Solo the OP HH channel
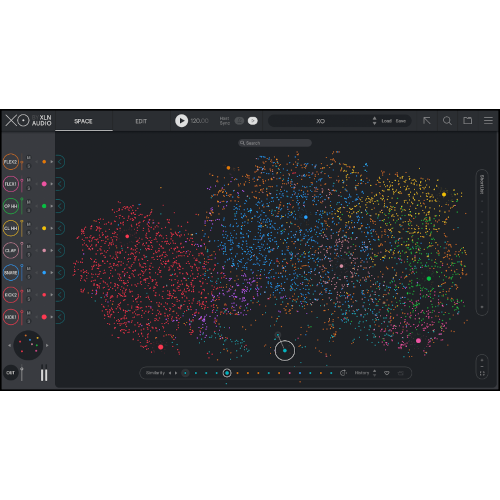The width and height of the screenshot is (500, 500). 29,210
